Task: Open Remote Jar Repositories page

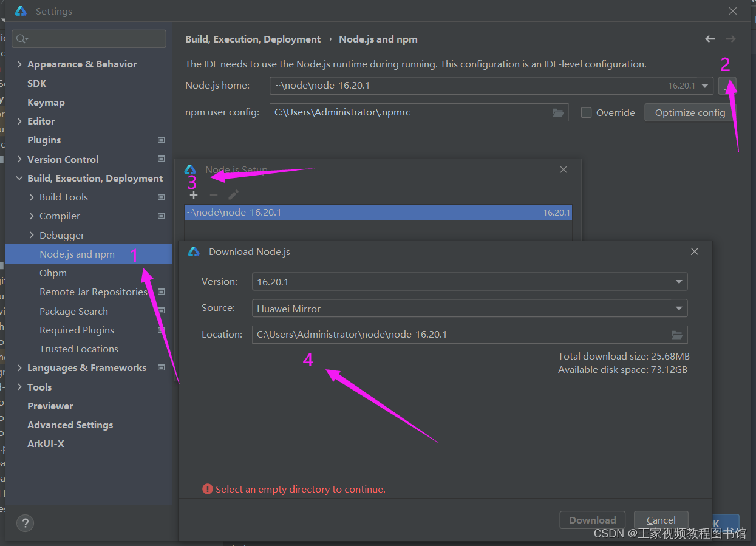Action: point(94,292)
